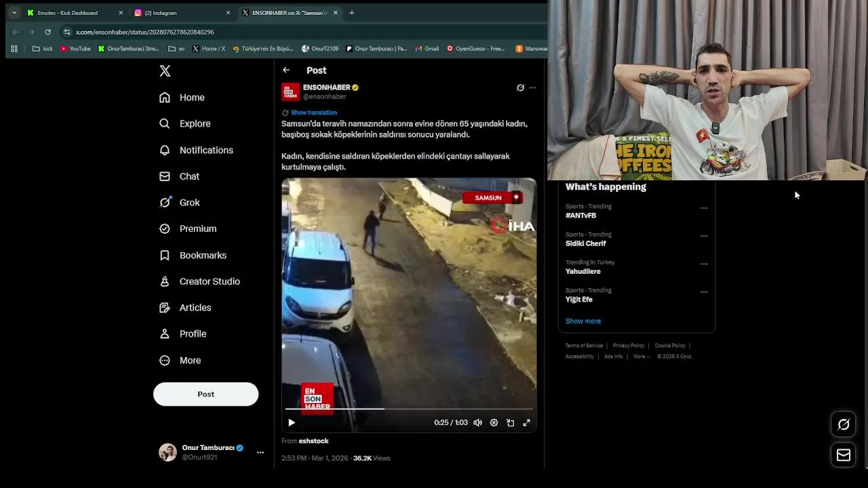Open Yahudilere trending topic
868x488 pixels.
click(583, 272)
